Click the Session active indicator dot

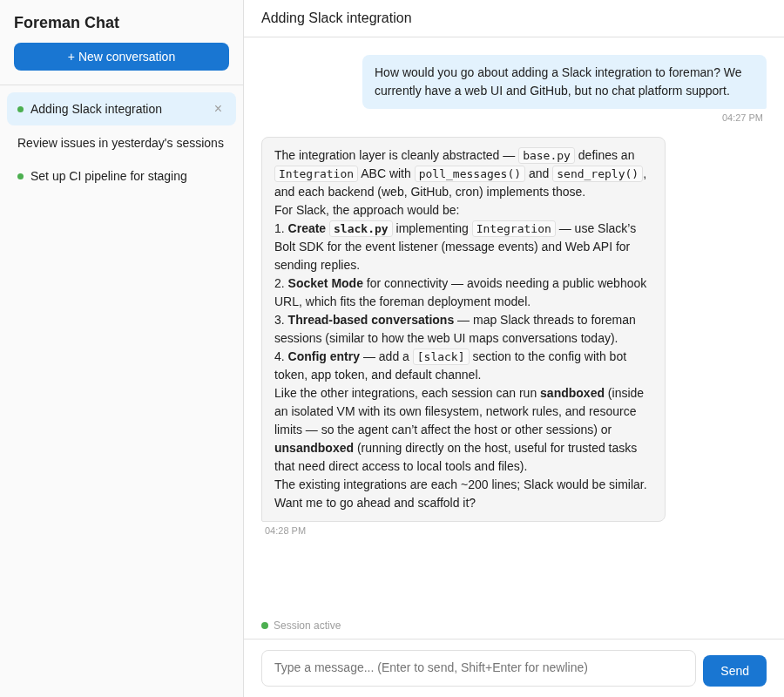tap(264, 625)
